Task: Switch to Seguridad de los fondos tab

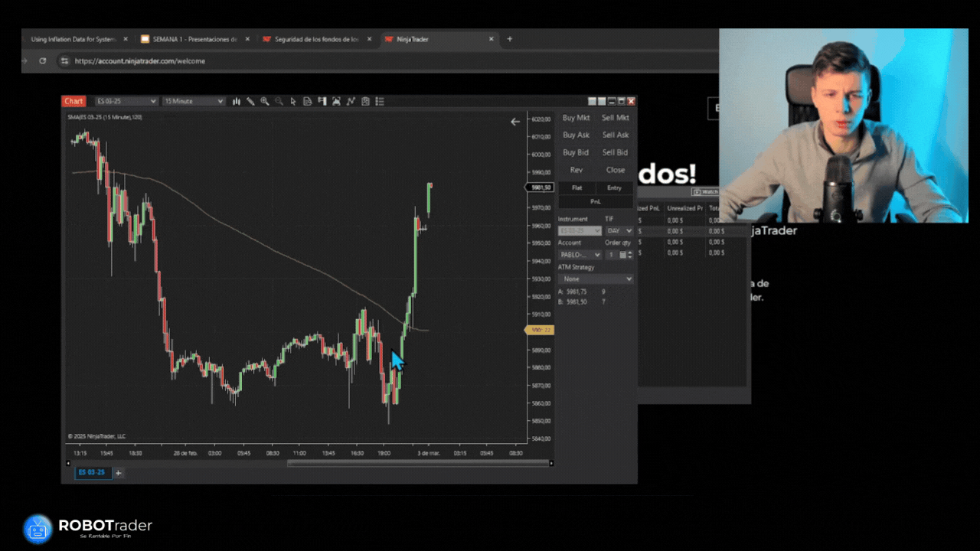Action: (x=317, y=39)
